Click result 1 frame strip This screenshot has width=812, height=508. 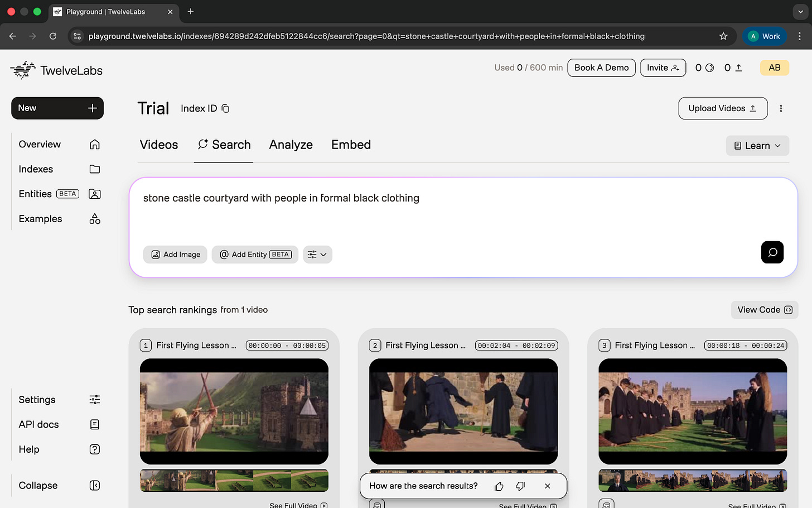234,481
